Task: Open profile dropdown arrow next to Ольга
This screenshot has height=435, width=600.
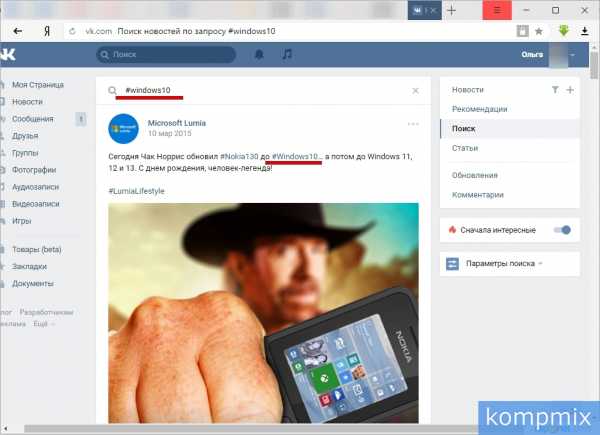Action: point(572,55)
